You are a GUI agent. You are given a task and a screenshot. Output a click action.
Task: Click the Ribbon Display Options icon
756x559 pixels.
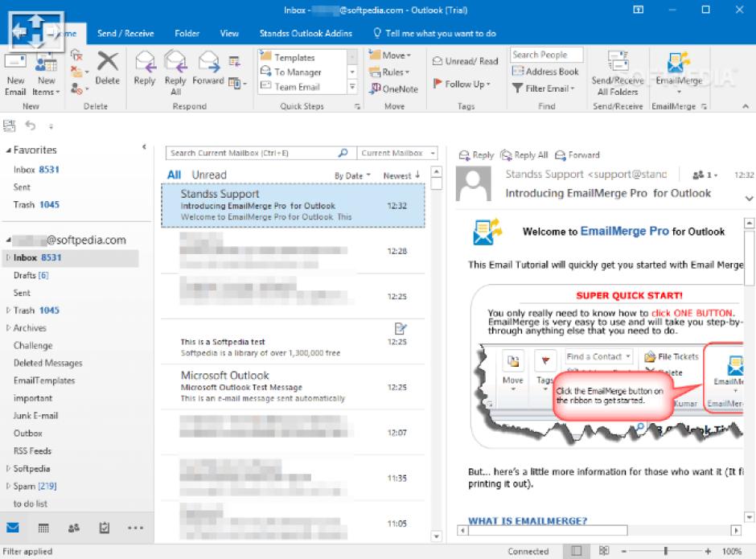pyautogui.click(x=638, y=10)
